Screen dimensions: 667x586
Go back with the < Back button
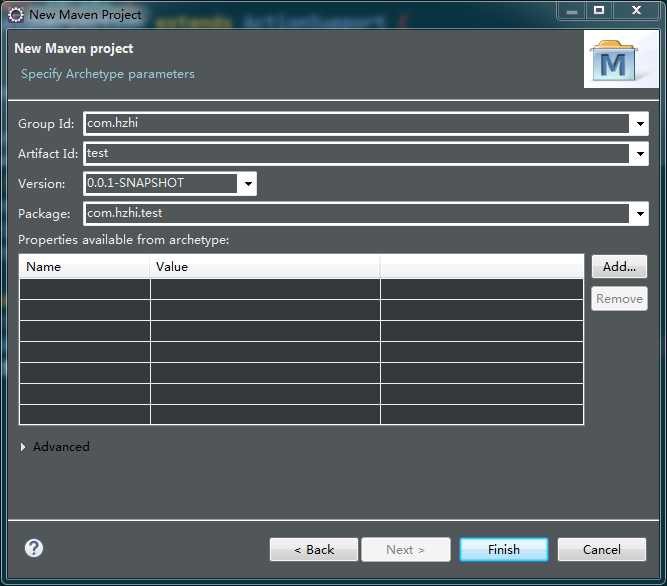[x=314, y=549]
